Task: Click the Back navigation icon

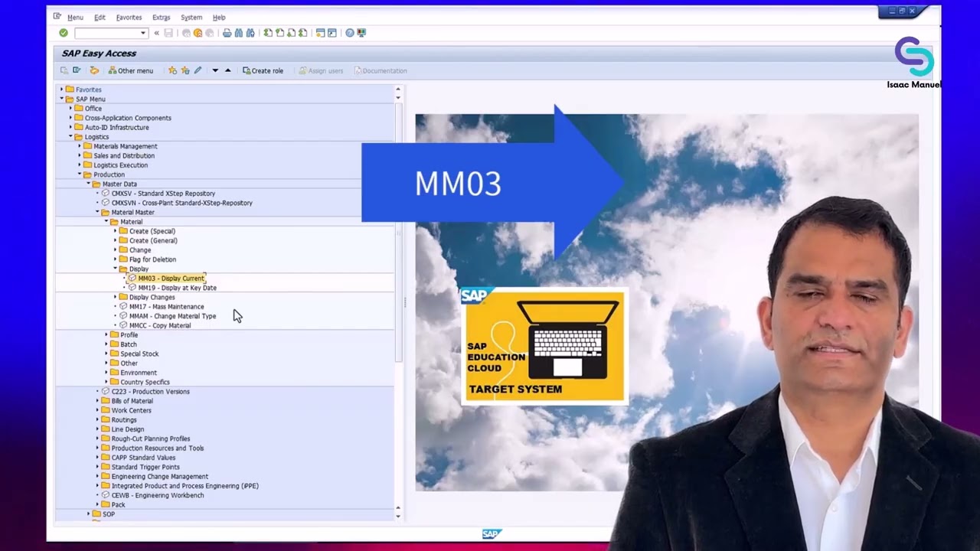Action: [x=186, y=33]
